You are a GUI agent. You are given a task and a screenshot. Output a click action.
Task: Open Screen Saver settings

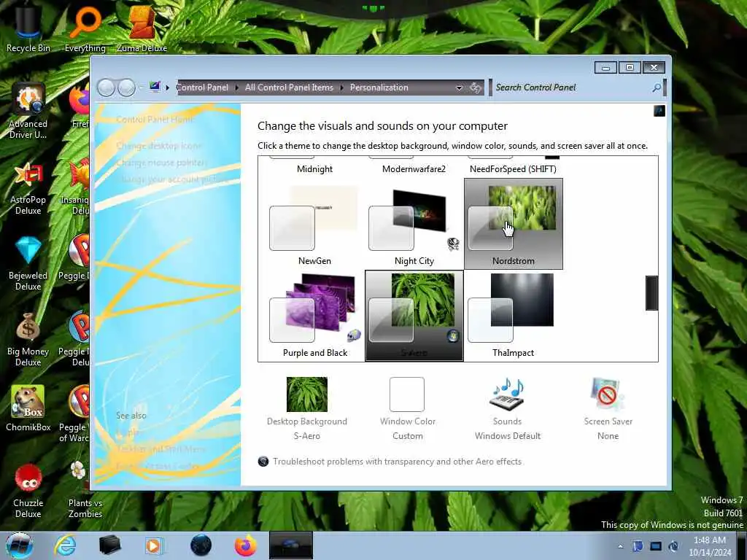(608, 408)
